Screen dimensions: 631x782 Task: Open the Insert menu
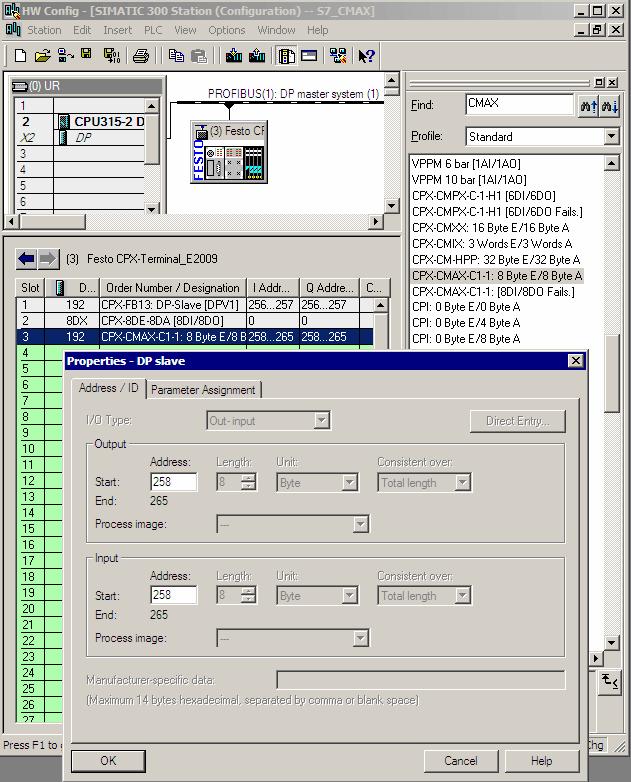(117, 30)
